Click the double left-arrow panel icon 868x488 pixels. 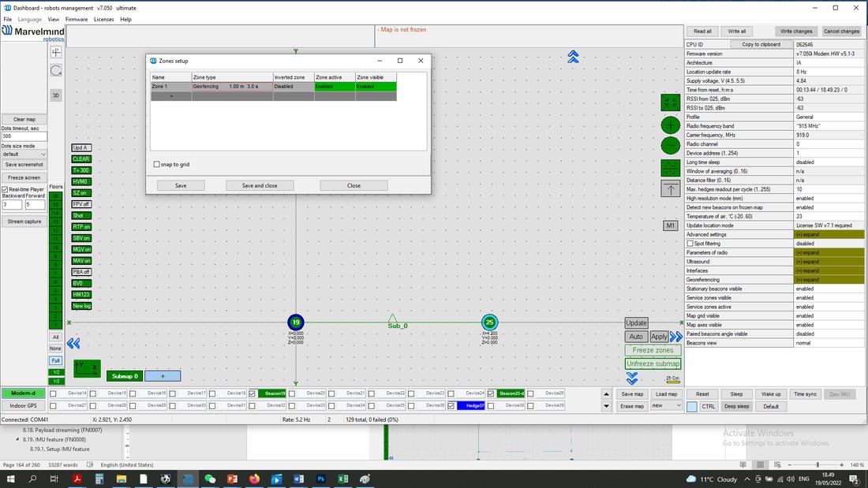73,344
